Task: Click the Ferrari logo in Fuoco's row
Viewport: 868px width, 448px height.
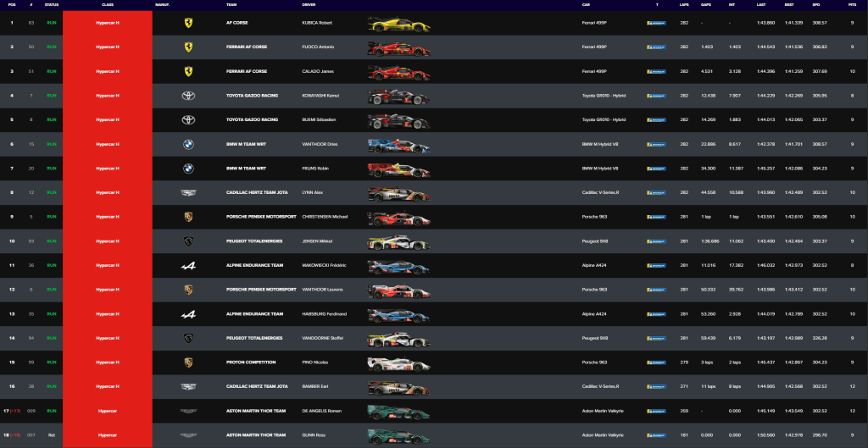Action: (x=188, y=47)
